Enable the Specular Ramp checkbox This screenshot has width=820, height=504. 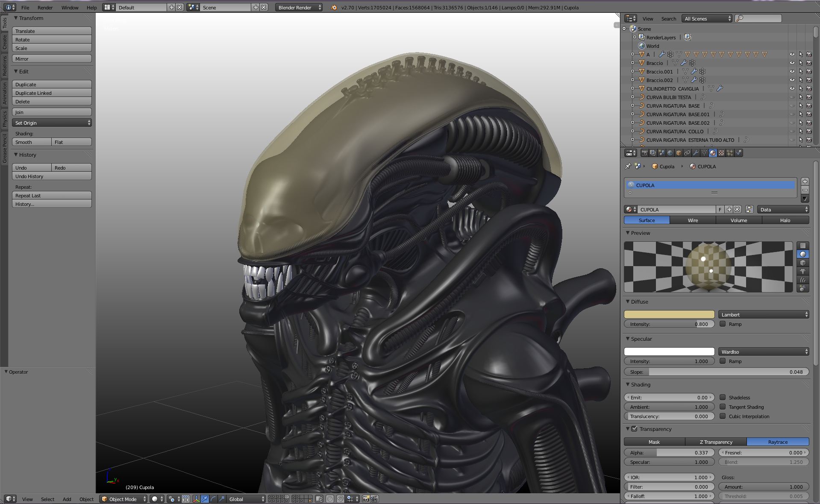(x=723, y=361)
